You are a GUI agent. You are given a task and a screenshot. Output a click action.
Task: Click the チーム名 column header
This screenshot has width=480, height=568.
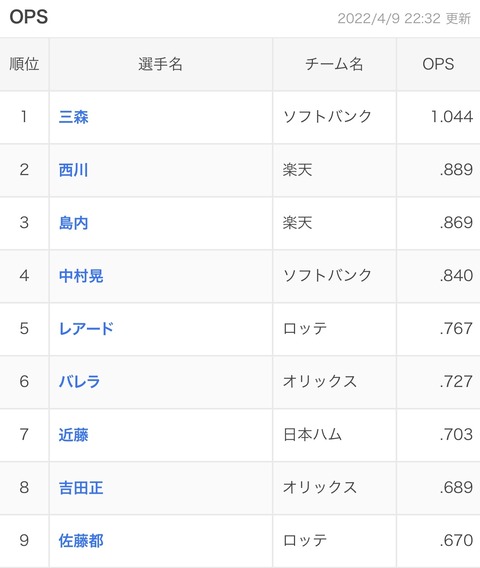coord(334,64)
